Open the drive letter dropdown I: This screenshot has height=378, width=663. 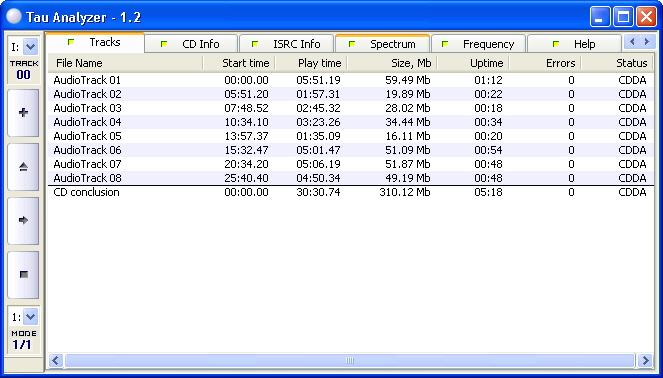(30, 47)
